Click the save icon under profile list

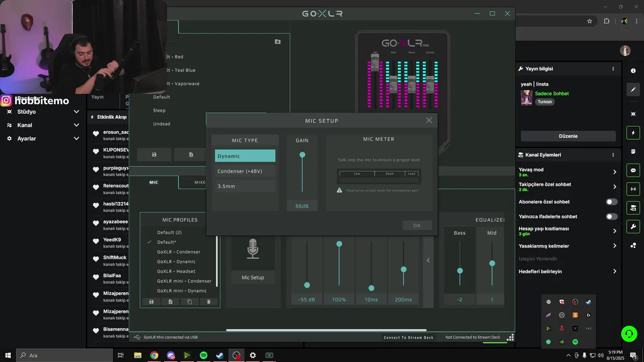[x=154, y=154]
